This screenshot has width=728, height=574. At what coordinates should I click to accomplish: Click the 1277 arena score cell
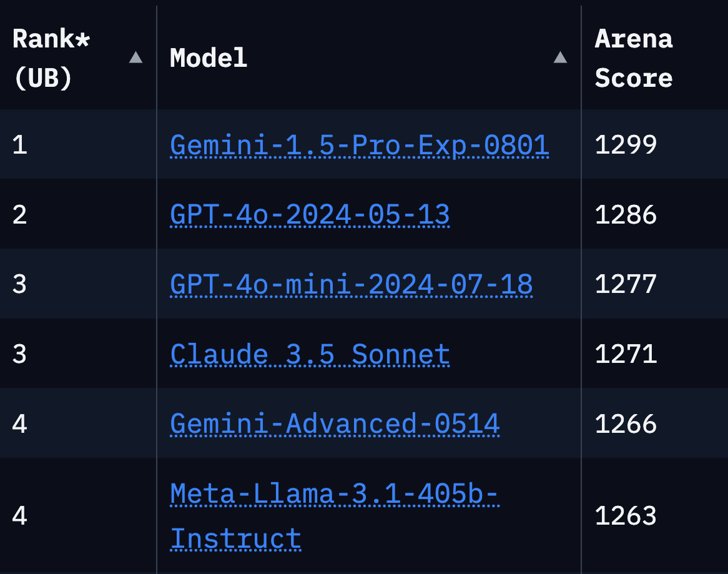[x=626, y=285]
